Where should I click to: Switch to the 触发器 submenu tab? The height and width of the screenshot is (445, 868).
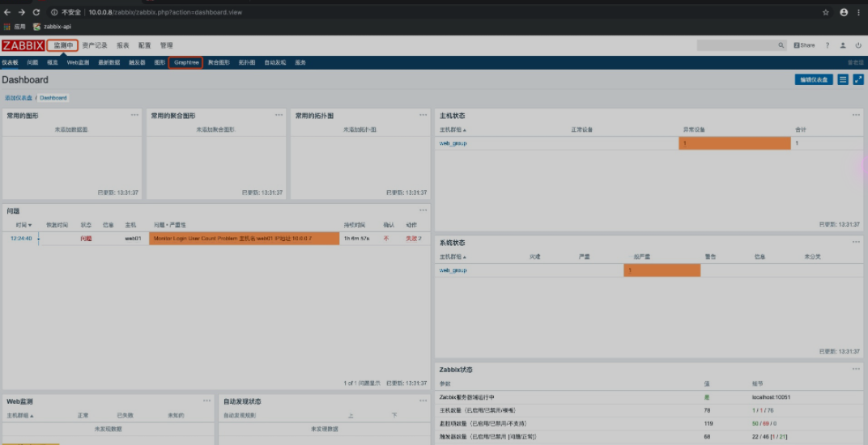click(x=138, y=62)
